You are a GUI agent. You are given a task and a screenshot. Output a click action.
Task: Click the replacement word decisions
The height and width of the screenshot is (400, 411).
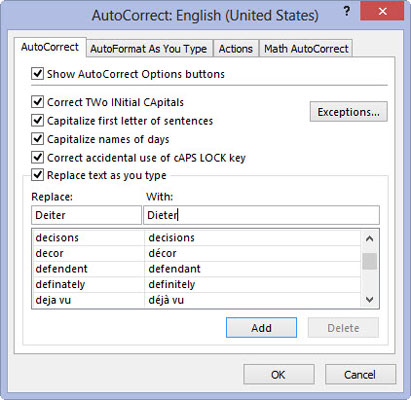pyautogui.click(x=171, y=238)
